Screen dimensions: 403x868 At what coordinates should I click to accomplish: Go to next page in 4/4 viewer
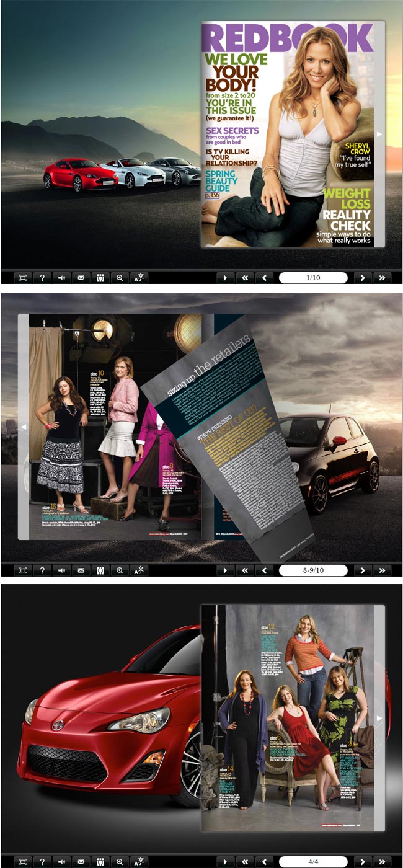363,862
